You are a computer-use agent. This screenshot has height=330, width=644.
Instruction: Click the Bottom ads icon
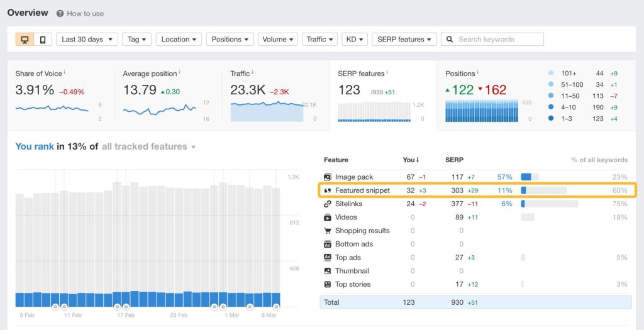coord(328,244)
